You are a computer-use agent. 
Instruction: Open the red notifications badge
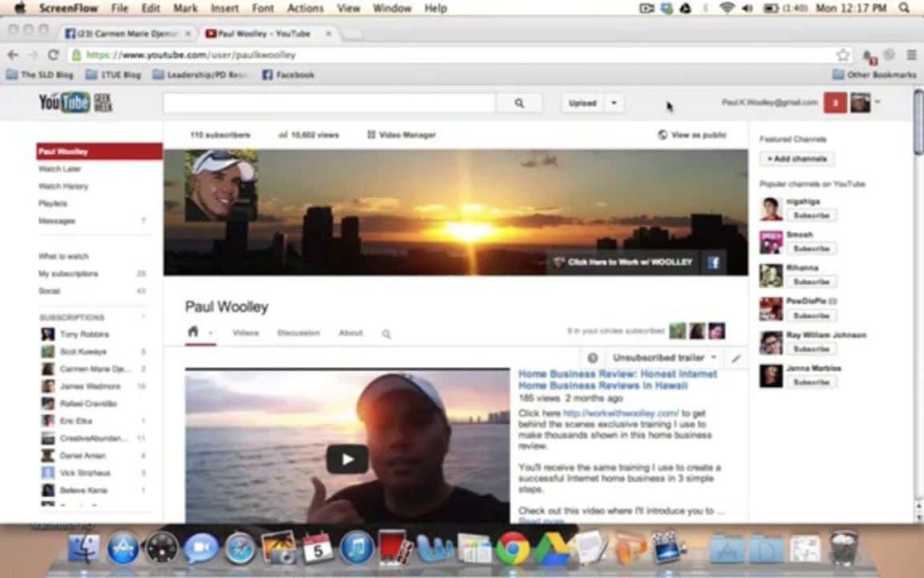(x=834, y=103)
